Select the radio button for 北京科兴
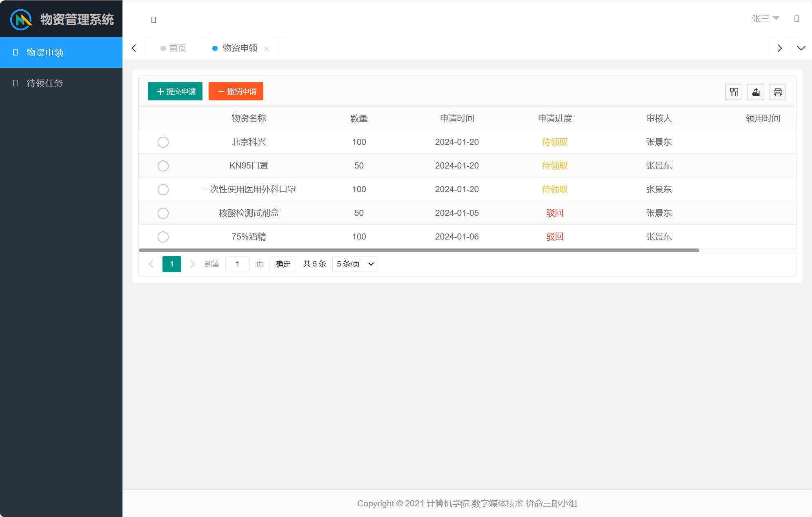This screenshot has width=812, height=517. point(163,142)
